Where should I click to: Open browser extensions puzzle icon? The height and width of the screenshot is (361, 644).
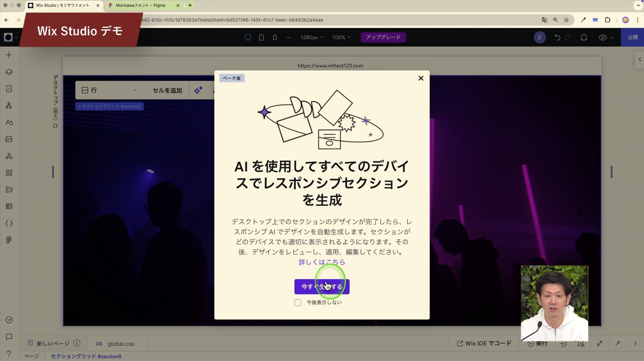pos(607,20)
